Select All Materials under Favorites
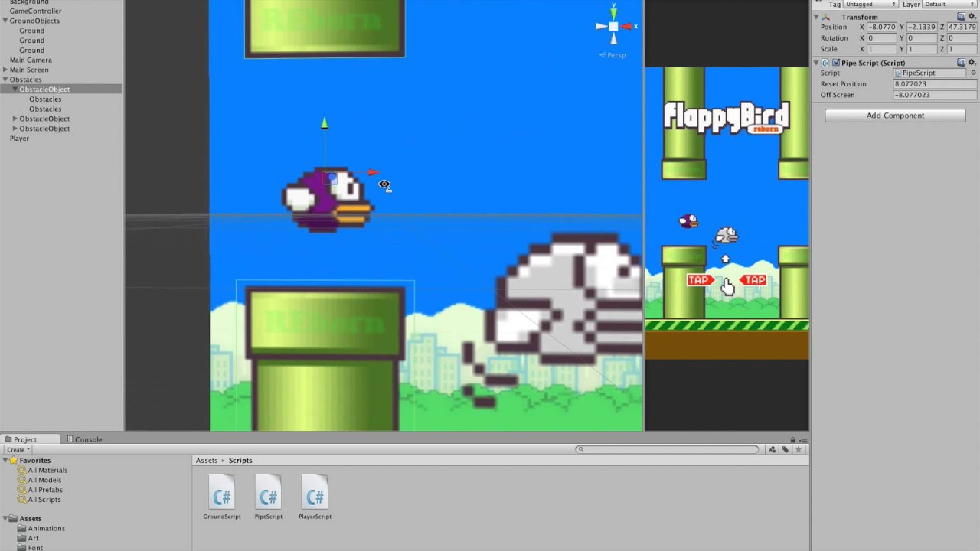980x551 pixels. (47, 471)
